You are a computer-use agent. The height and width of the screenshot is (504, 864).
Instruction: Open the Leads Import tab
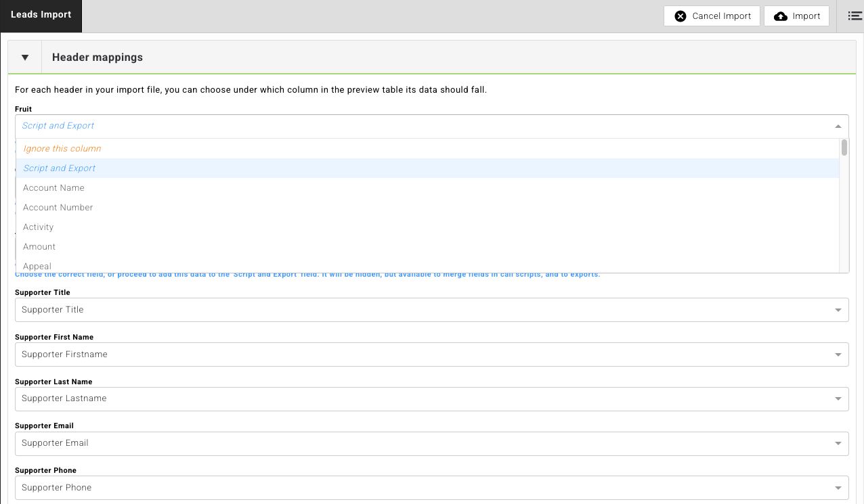[x=41, y=16]
